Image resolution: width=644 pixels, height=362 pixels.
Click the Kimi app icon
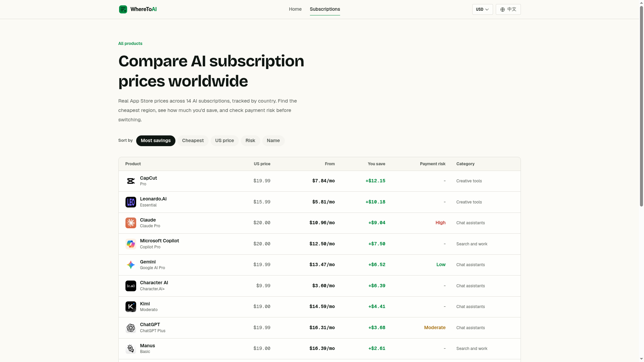pos(131,307)
